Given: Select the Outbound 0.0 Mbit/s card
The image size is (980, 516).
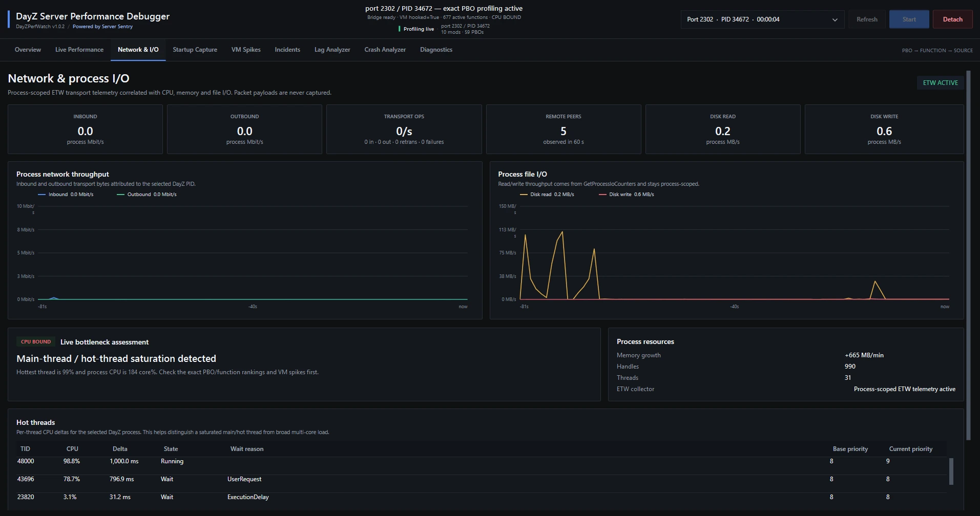Looking at the screenshot, I should click(244, 129).
